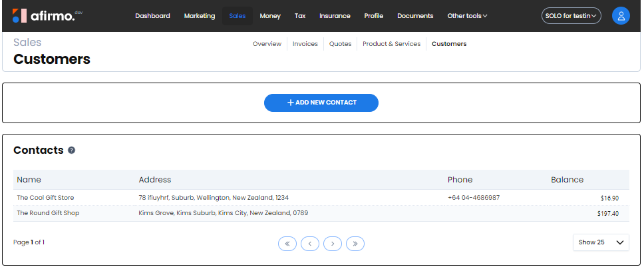Viewport: 644px width, 269px height.
Task: Click the Phone column header
Action: coord(460,180)
